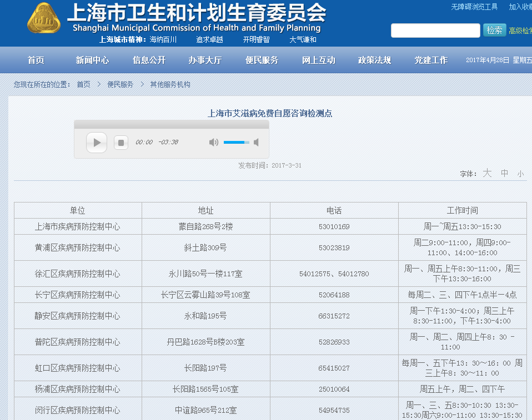Image resolution: width=532 pixels, height=420 pixels.
Task: Select 长宁区疾病预防控制中心 cell
Action: click(78, 295)
